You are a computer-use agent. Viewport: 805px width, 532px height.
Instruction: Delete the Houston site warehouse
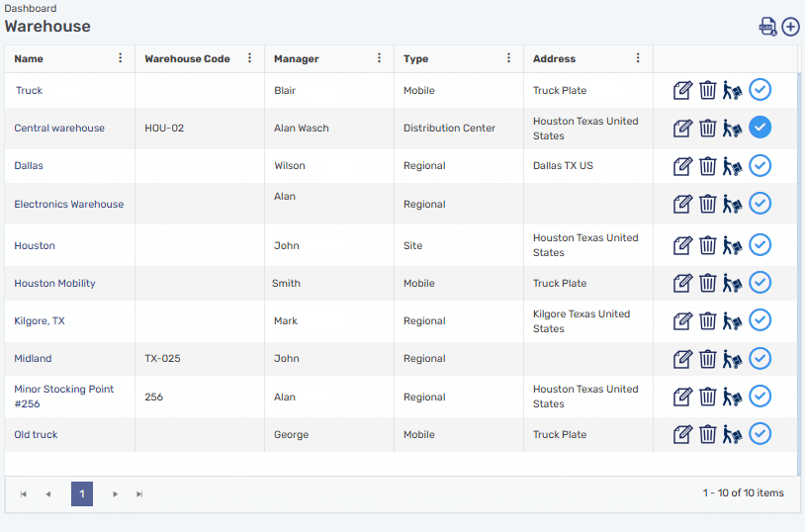click(x=707, y=245)
